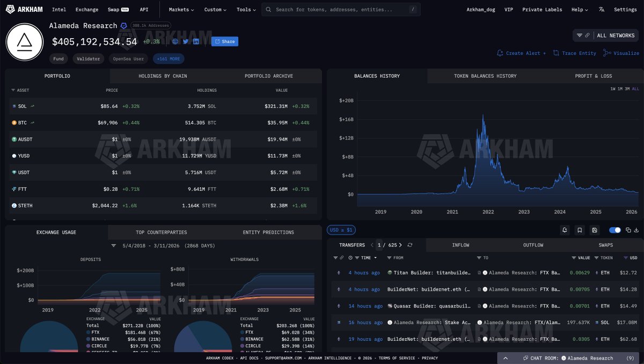Expand the +161 MORE tags
Viewport: 644px width, 364px height.
coord(169,59)
